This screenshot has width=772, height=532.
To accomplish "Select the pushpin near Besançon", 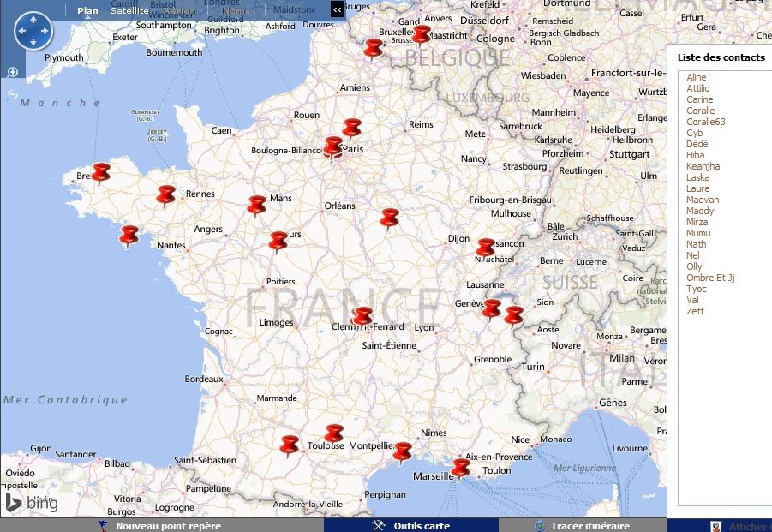I will click(x=486, y=248).
